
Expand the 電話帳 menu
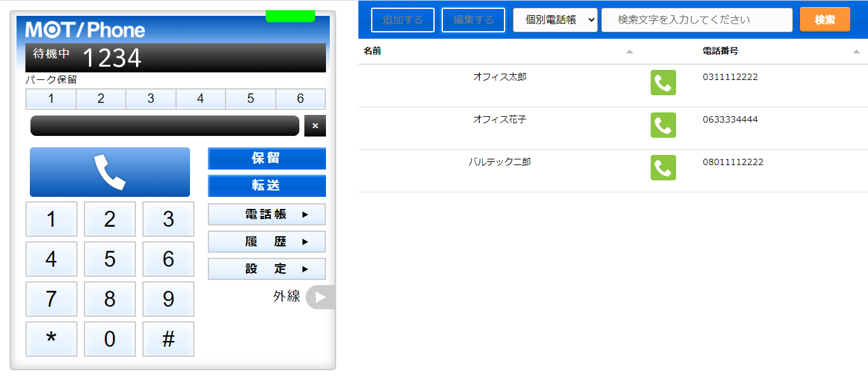coord(266,215)
